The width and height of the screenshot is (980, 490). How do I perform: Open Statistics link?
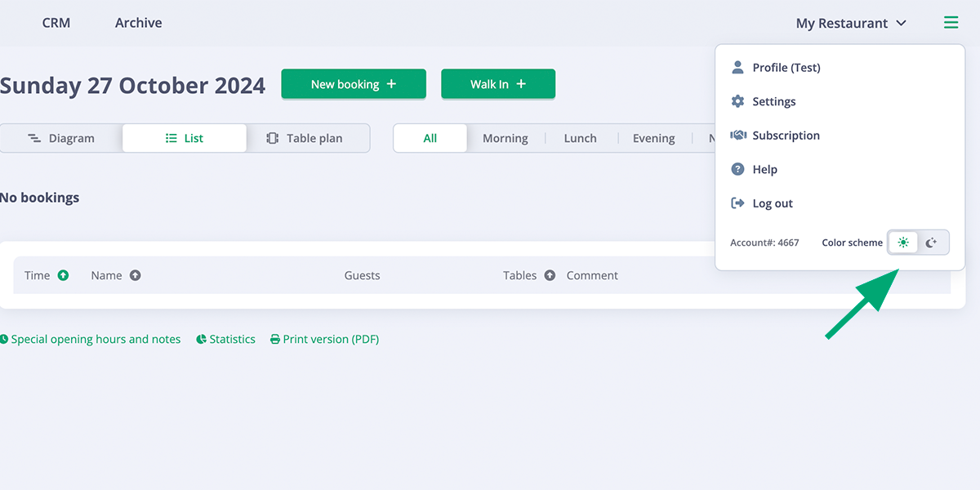coord(226,339)
